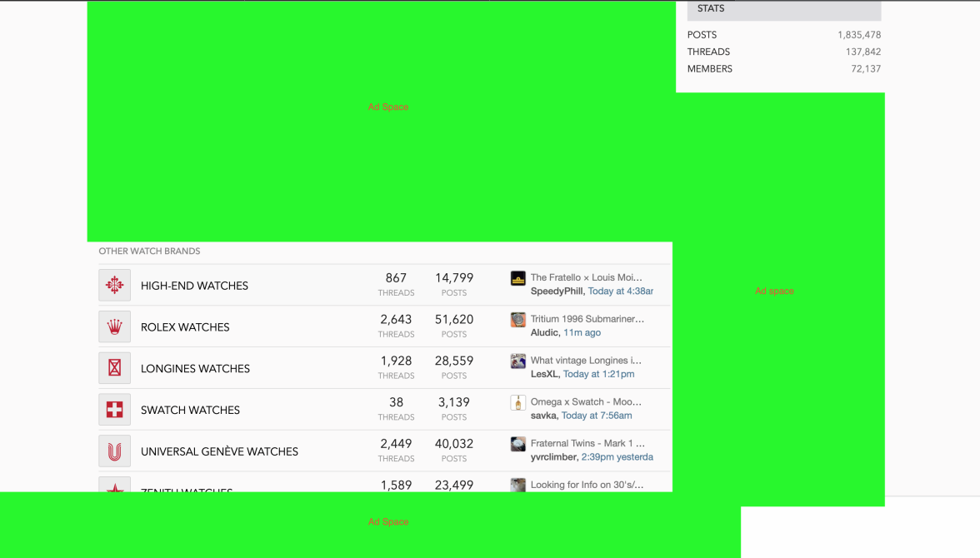The height and width of the screenshot is (558, 980).
Task: Open thread 'Tritium 1996 Submariner'
Action: tap(586, 319)
